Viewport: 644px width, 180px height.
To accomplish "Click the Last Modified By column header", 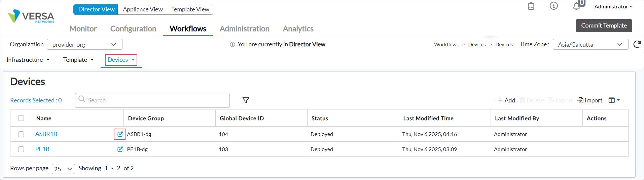I will point(517,118).
